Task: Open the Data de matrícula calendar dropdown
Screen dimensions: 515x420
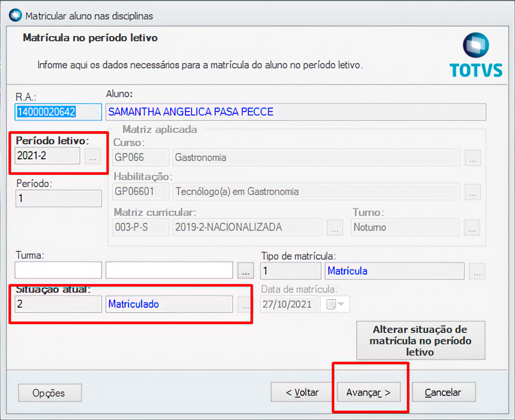Action: tap(336, 304)
